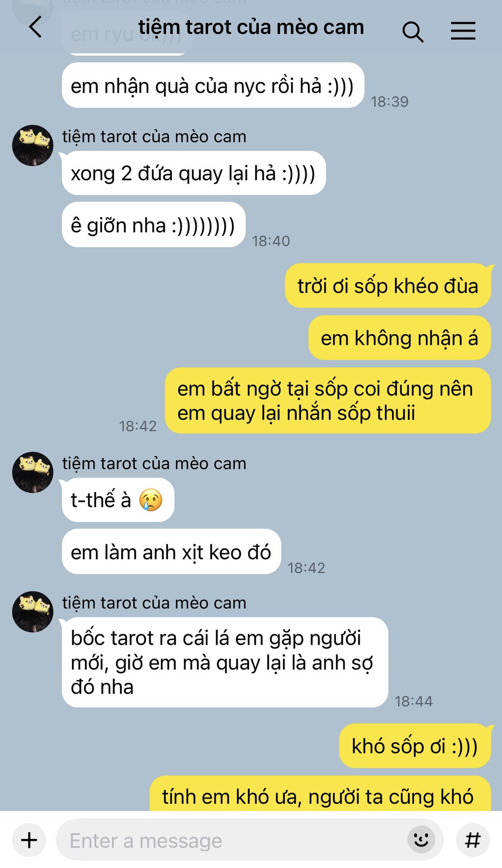Tap avatar beside 'bốc tarot ra cái lá' message
The image size is (502, 868).
click(x=33, y=612)
